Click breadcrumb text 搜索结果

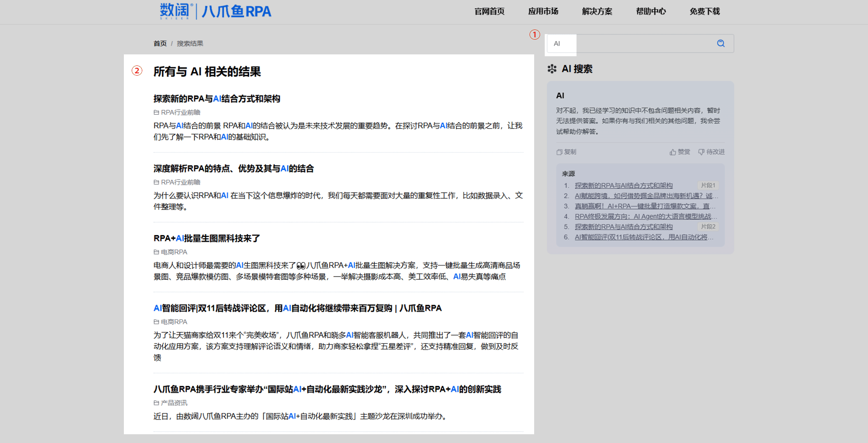click(190, 43)
